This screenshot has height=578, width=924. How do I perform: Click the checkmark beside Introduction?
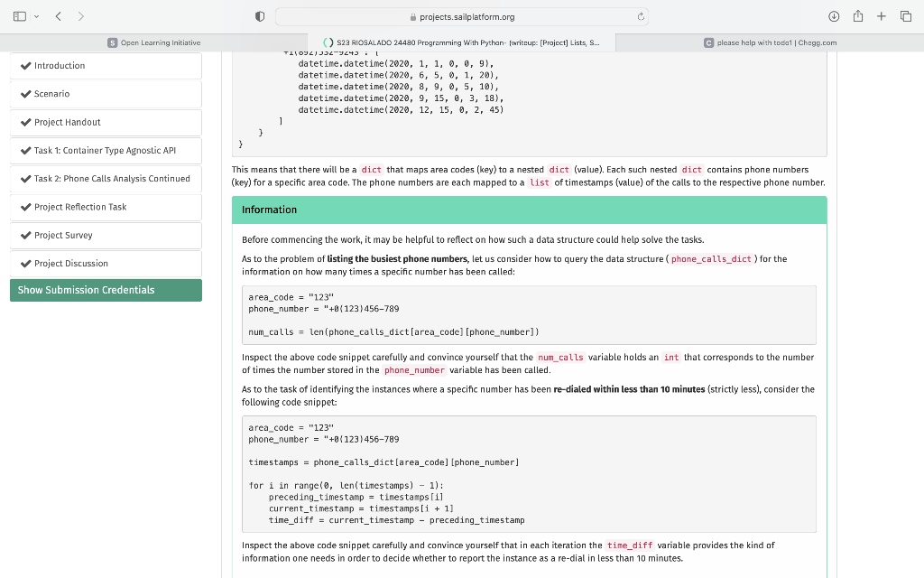click(x=23, y=65)
